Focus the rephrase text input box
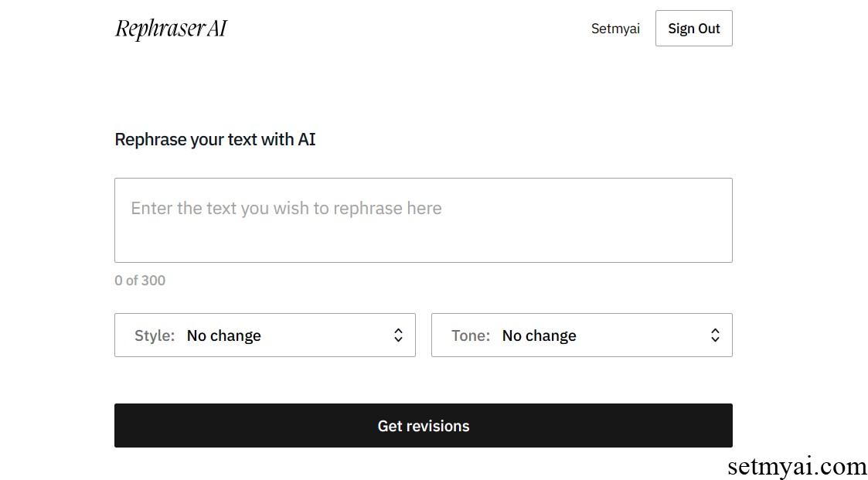 (x=423, y=220)
